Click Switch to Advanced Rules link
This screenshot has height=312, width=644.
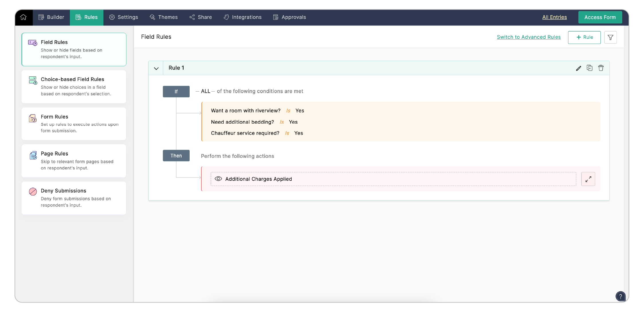[529, 37]
